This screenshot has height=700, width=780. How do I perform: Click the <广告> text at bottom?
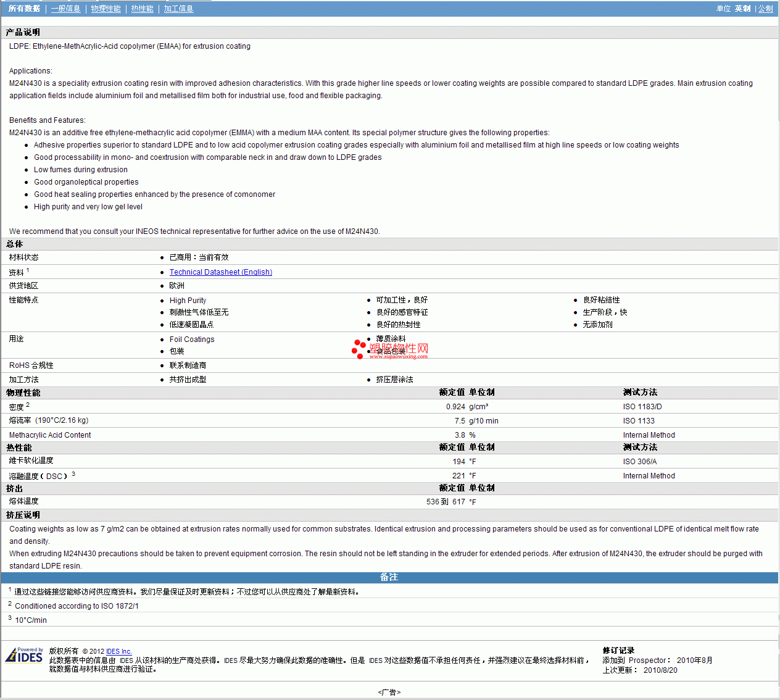coord(389,693)
